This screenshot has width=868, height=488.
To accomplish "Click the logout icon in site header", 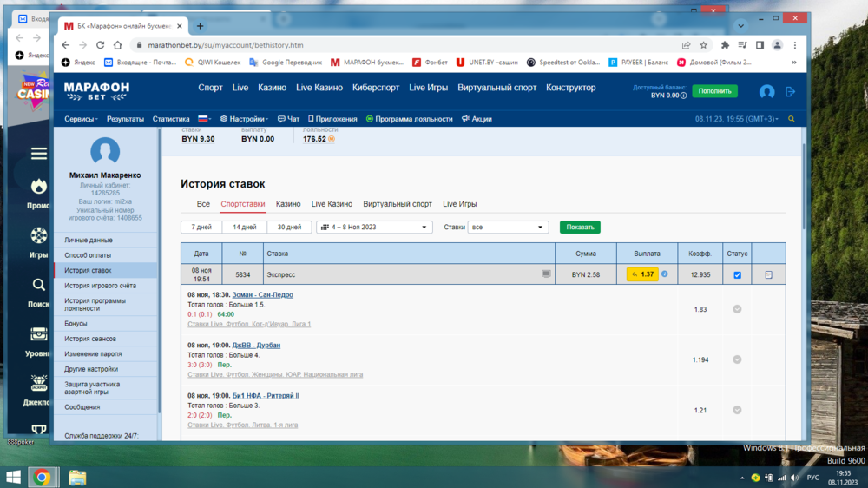I will pyautogui.click(x=790, y=91).
